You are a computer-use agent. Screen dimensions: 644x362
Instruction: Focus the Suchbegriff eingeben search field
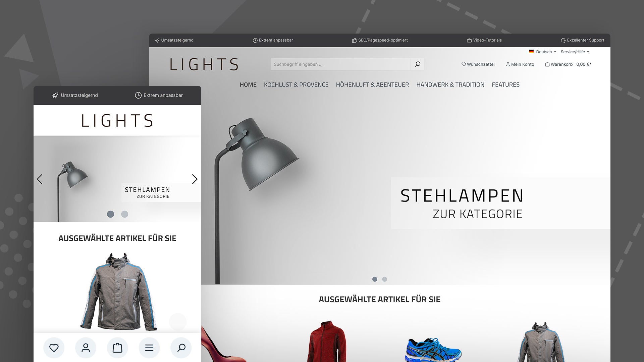click(x=340, y=64)
